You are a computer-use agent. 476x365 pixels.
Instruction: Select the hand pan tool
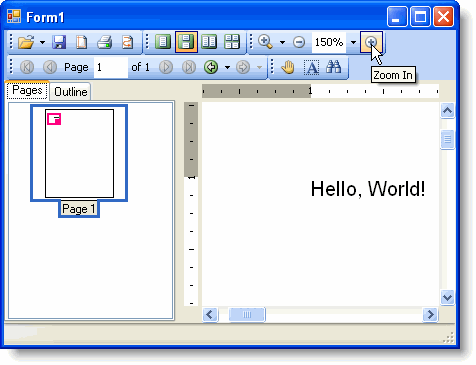(288, 67)
